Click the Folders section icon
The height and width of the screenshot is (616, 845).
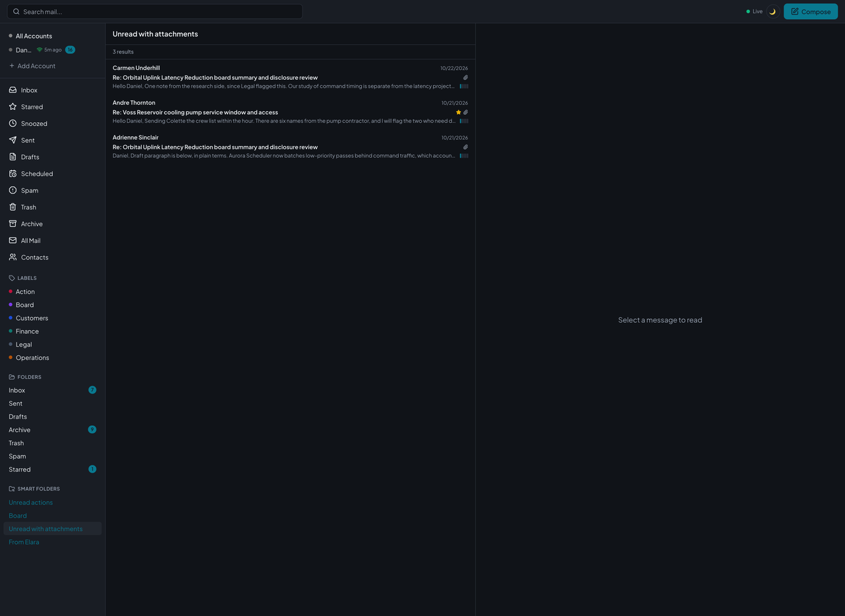12,377
